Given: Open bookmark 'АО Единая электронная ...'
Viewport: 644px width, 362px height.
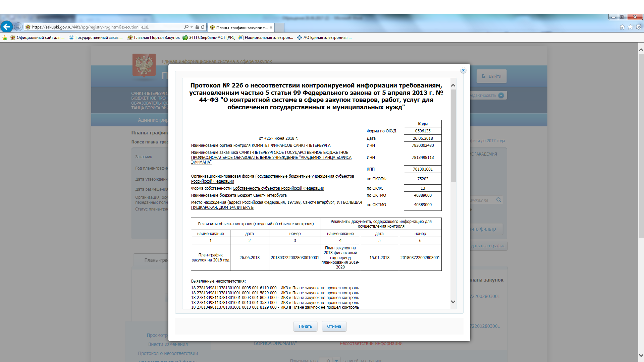Looking at the screenshot, I should coord(324,38).
